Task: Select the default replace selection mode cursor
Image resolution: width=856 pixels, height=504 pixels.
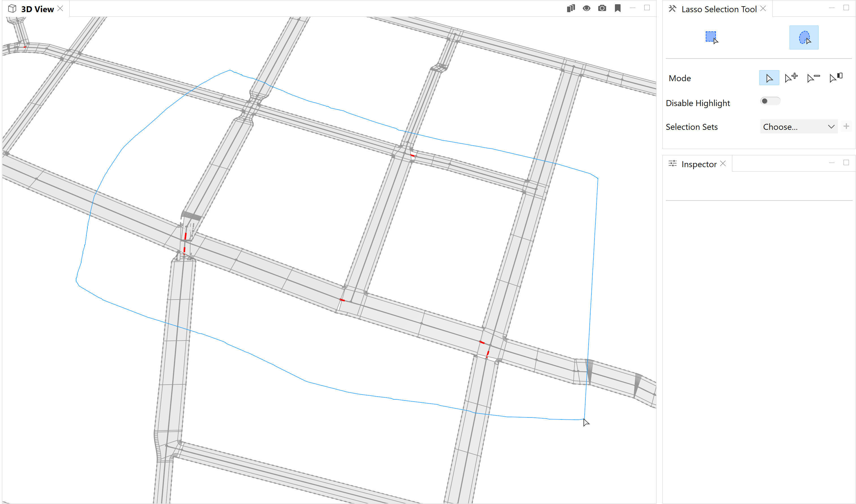Action: (x=769, y=77)
